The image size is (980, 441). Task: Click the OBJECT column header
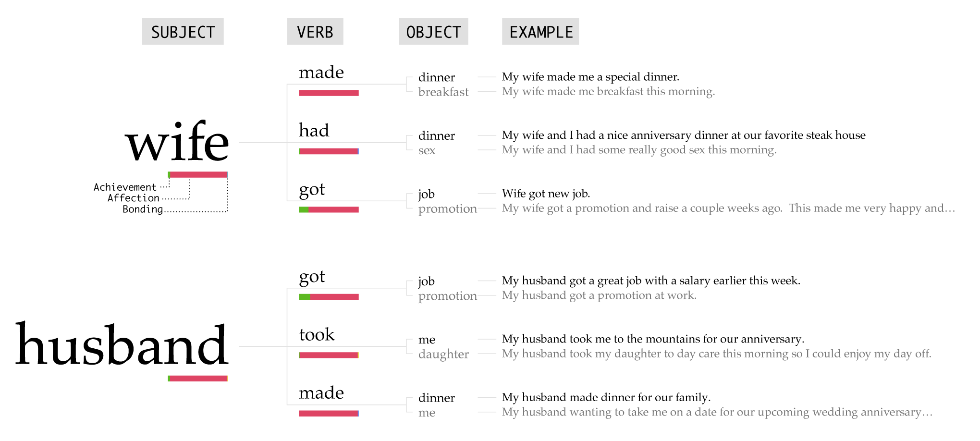(x=433, y=32)
